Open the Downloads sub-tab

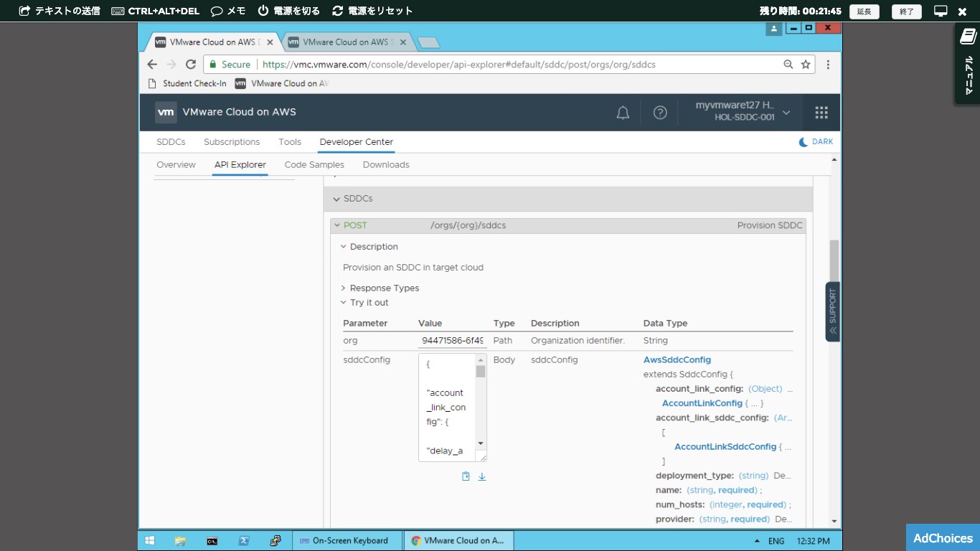(x=386, y=165)
